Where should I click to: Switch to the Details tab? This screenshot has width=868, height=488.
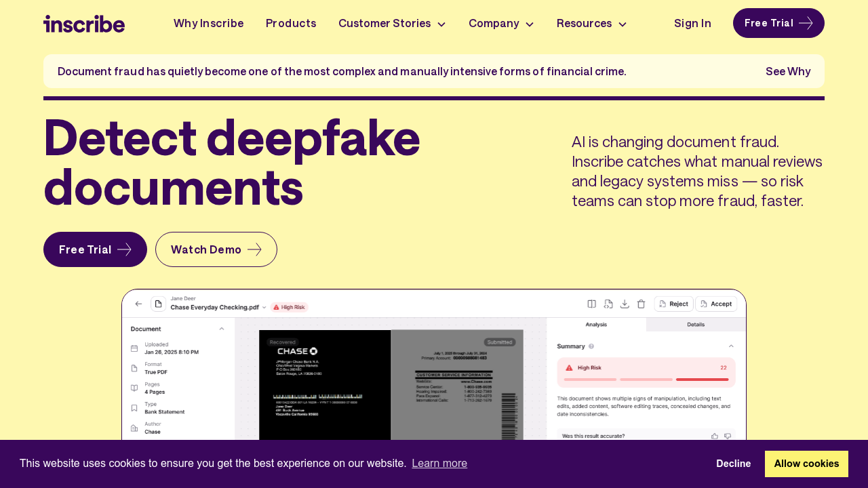click(x=695, y=324)
